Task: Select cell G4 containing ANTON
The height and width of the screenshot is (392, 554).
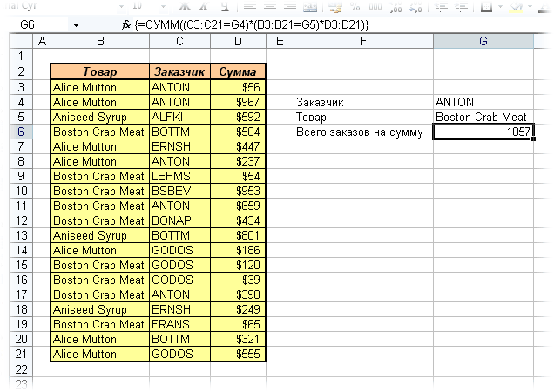Action: click(x=483, y=102)
